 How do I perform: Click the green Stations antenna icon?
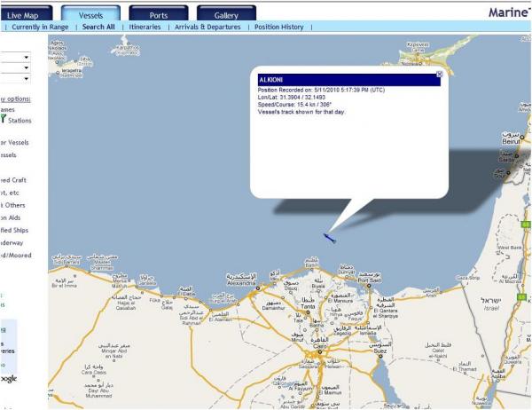4,119
